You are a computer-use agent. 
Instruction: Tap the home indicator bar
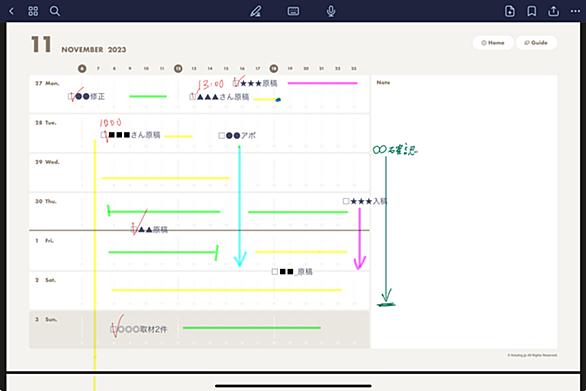pos(293,385)
